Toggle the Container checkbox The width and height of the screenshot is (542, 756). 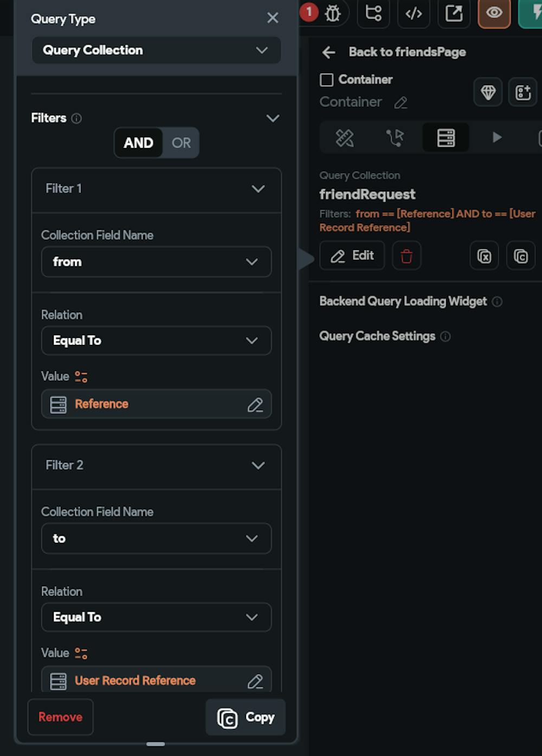click(x=327, y=80)
